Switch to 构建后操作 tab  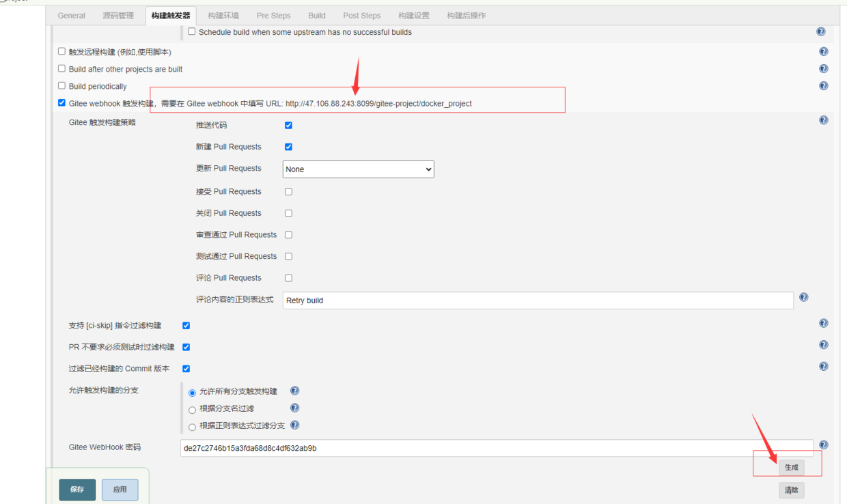(x=467, y=16)
